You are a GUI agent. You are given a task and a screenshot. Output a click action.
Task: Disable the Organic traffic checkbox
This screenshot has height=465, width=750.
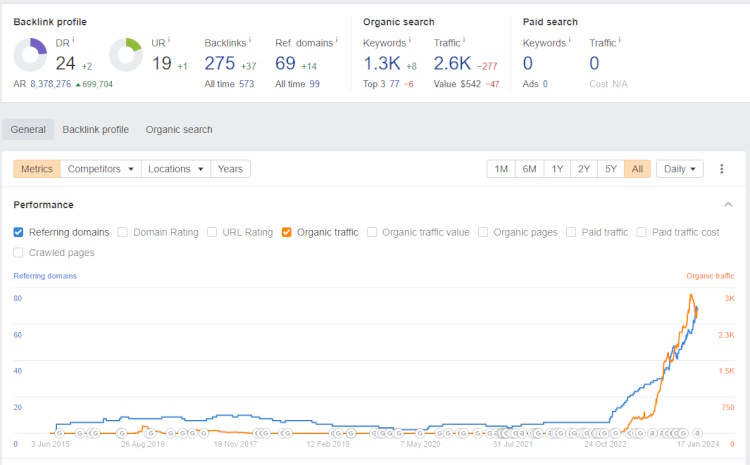pos(287,232)
